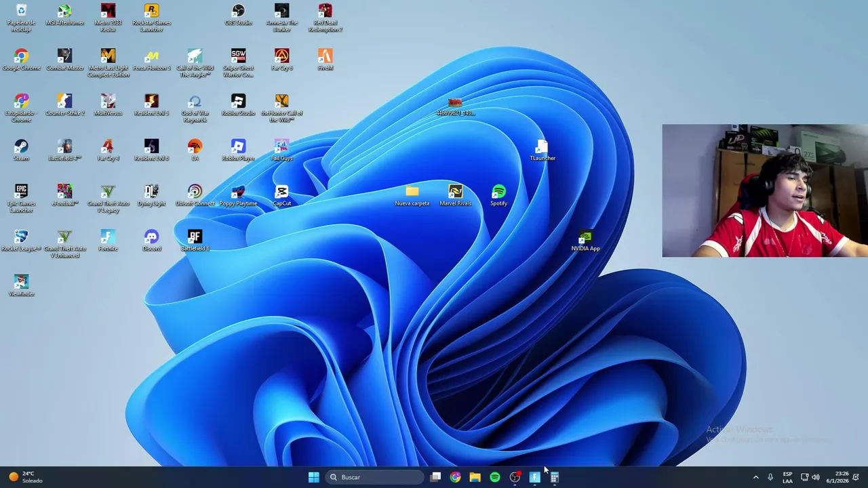
Task: Select the Steam desktop icon
Action: [x=21, y=150]
